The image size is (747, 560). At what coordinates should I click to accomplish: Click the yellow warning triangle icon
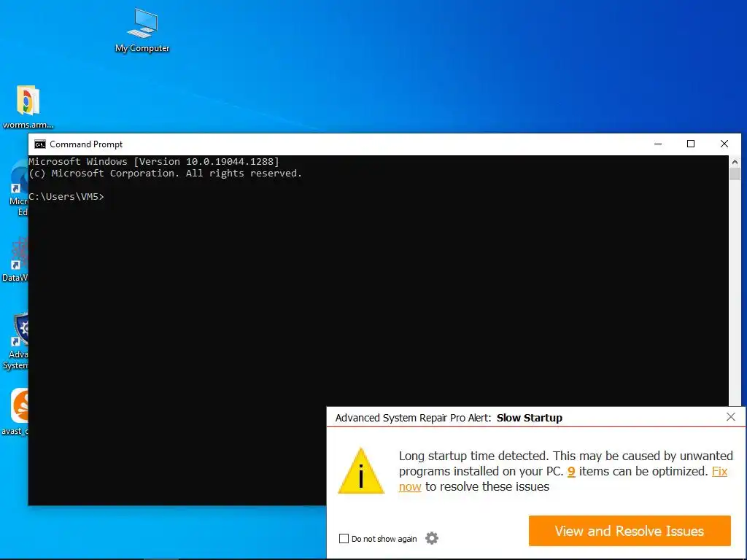361,471
